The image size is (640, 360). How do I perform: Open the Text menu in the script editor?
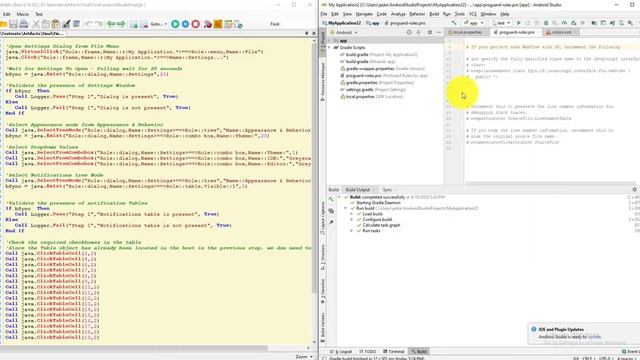[x=39, y=14]
